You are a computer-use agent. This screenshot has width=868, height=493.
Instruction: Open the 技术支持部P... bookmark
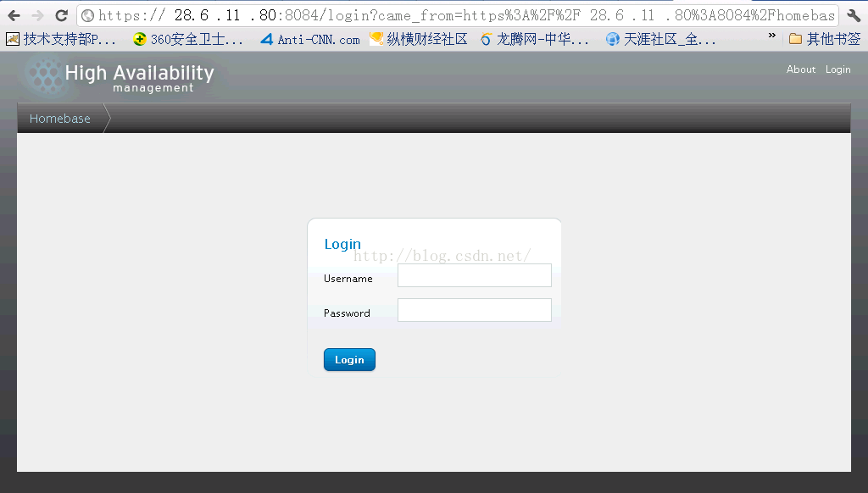[x=61, y=39]
